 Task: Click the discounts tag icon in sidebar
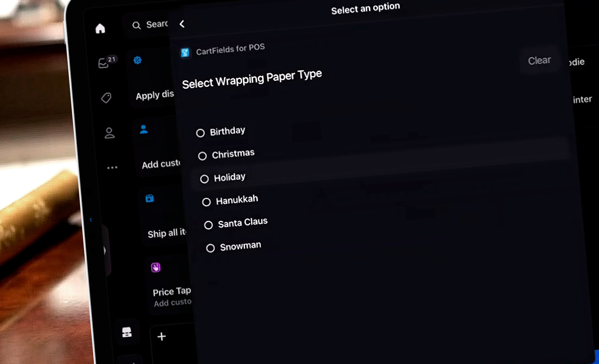[106, 98]
